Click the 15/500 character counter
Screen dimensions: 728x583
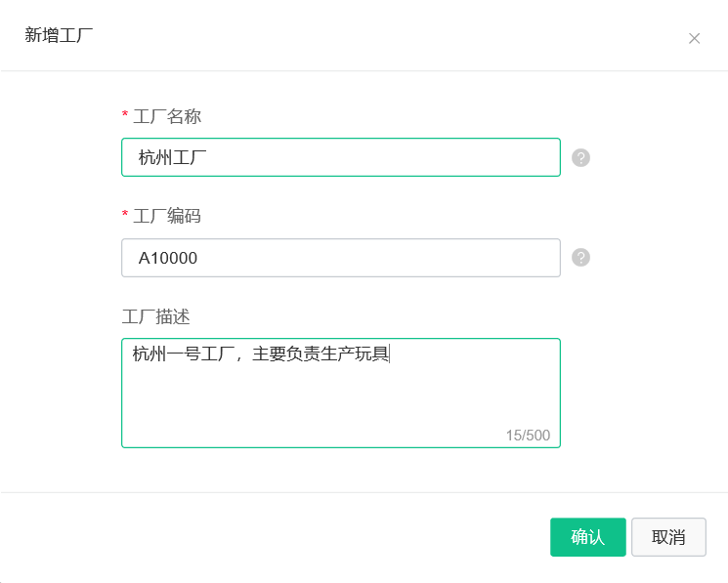[528, 435]
